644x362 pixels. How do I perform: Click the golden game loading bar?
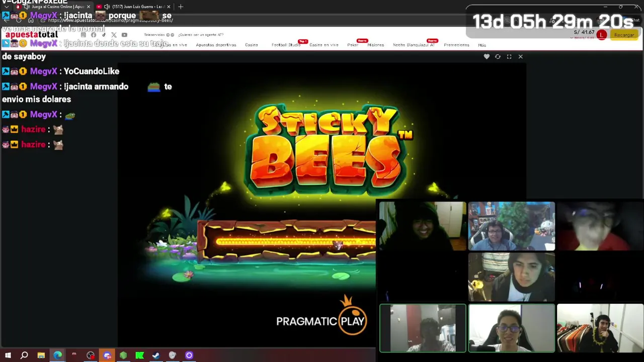click(x=296, y=242)
